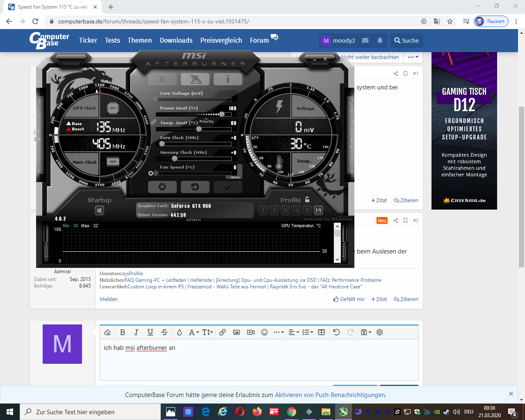
Task: Toggle BB code mode gear icon
Action: click(x=380, y=332)
